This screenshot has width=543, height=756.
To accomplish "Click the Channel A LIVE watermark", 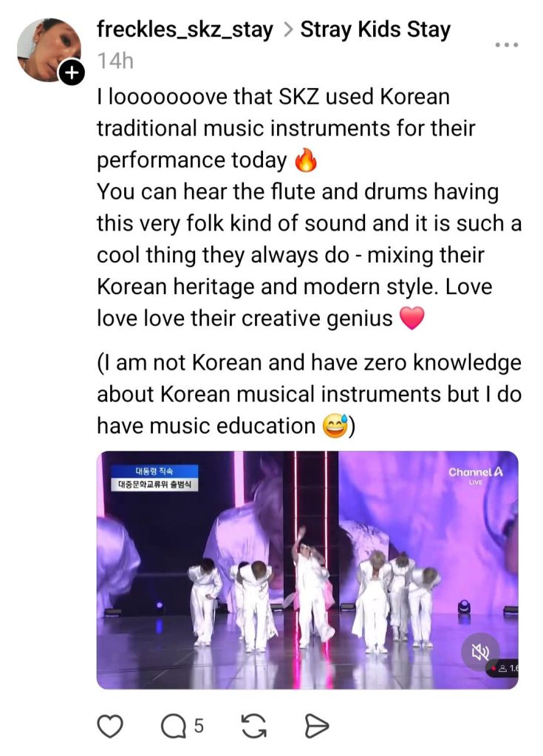I will (476, 474).
